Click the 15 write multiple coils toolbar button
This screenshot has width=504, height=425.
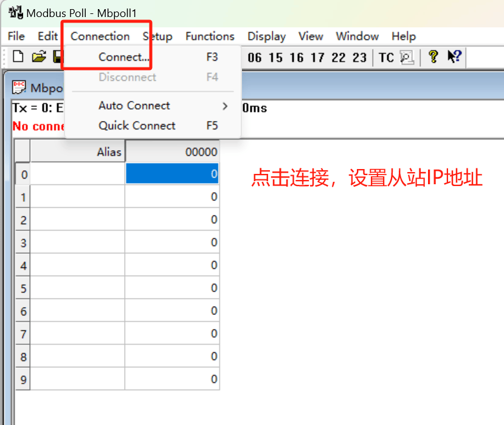point(275,58)
